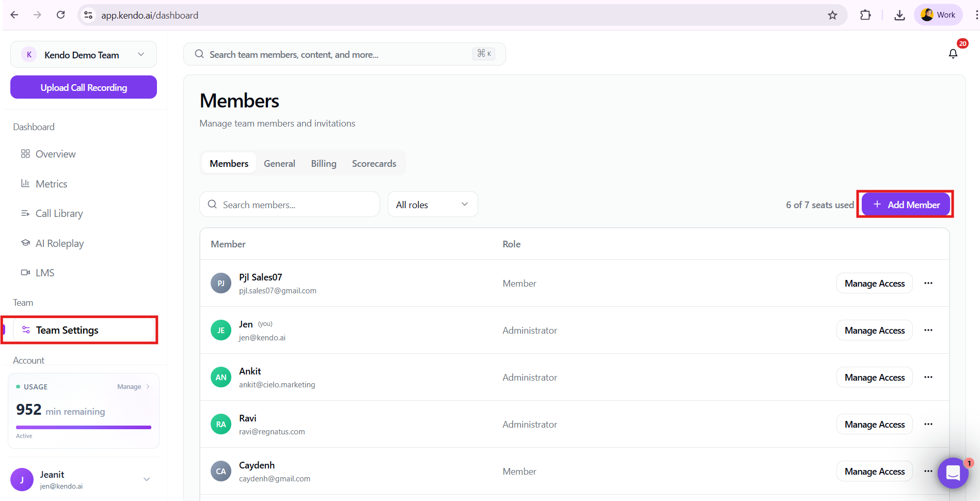Click the Call Library playlist icon

point(25,213)
